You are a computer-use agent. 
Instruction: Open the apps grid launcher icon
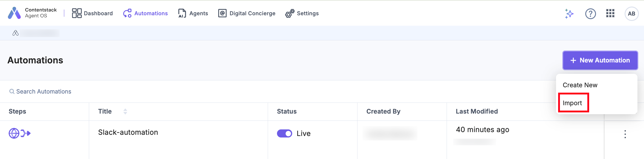[610, 13]
